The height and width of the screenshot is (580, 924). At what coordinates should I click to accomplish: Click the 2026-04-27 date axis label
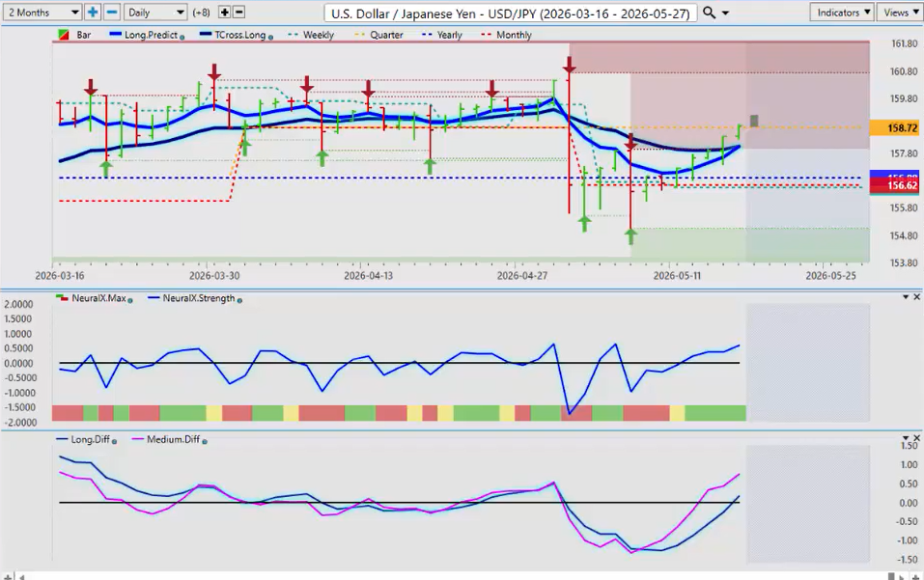click(522, 276)
